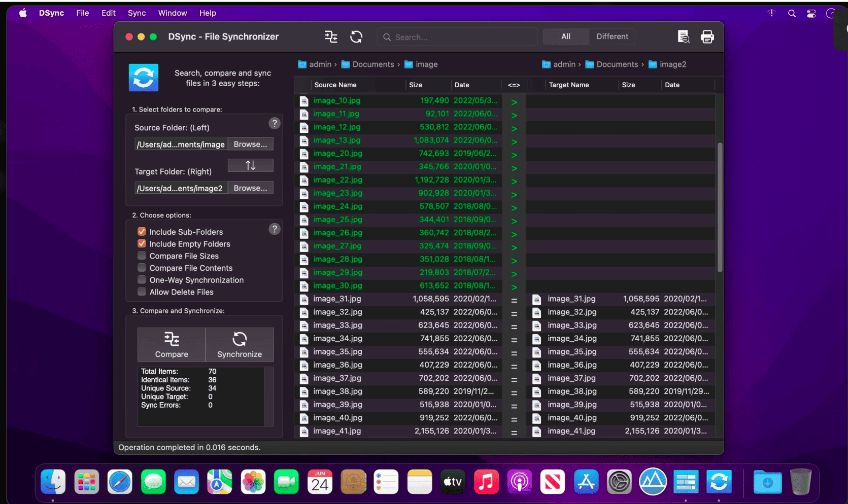
Task: Click Documents in the source breadcrumb path
Action: pos(373,64)
